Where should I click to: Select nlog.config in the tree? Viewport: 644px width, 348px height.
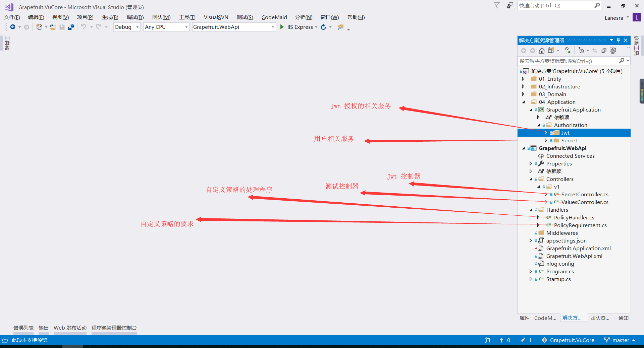[560, 264]
